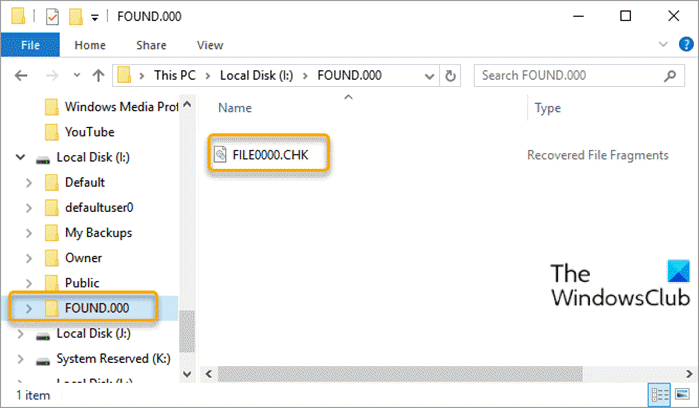The height and width of the screenshot is (408, 700).
Task: Click This PC in the address bar
Action: 175,75
